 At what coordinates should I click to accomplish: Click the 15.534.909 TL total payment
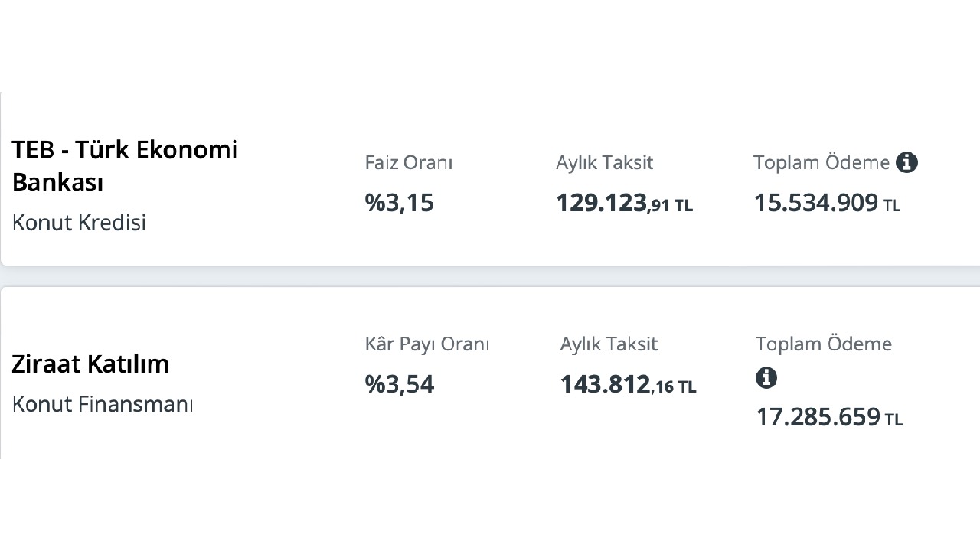(827, 203)
